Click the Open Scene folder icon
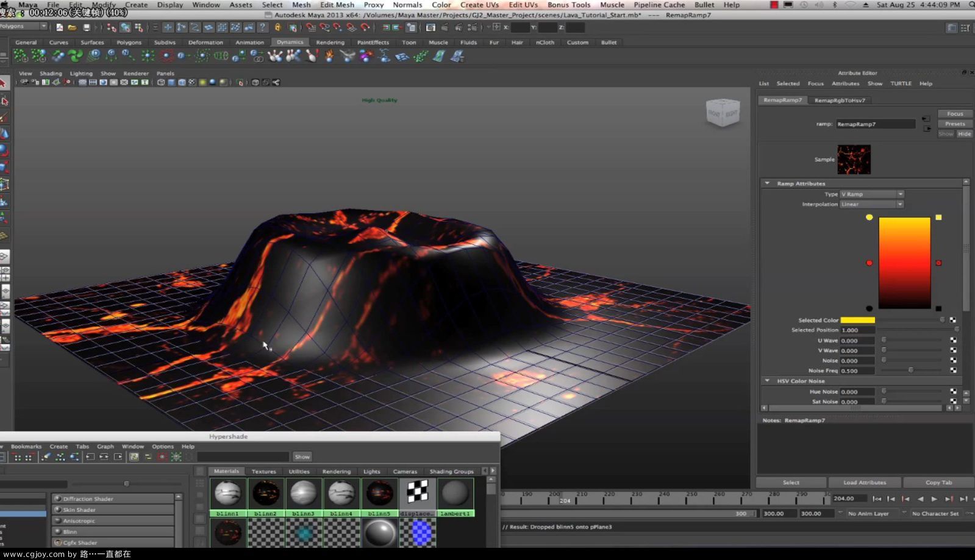 (72, 27)
